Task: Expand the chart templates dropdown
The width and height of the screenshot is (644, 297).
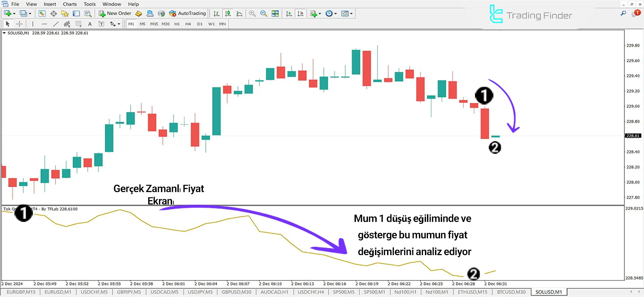Action: [x=351, y=14]
